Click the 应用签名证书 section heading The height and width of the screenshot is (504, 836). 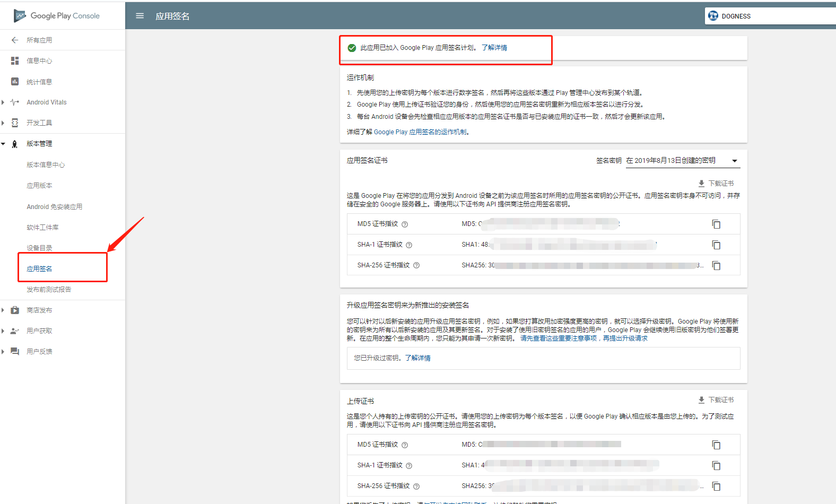tap(367, 160)
